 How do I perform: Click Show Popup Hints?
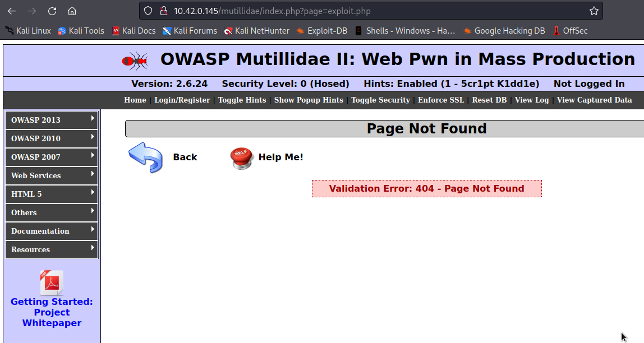pyautogui.click(x=309, y=100)
